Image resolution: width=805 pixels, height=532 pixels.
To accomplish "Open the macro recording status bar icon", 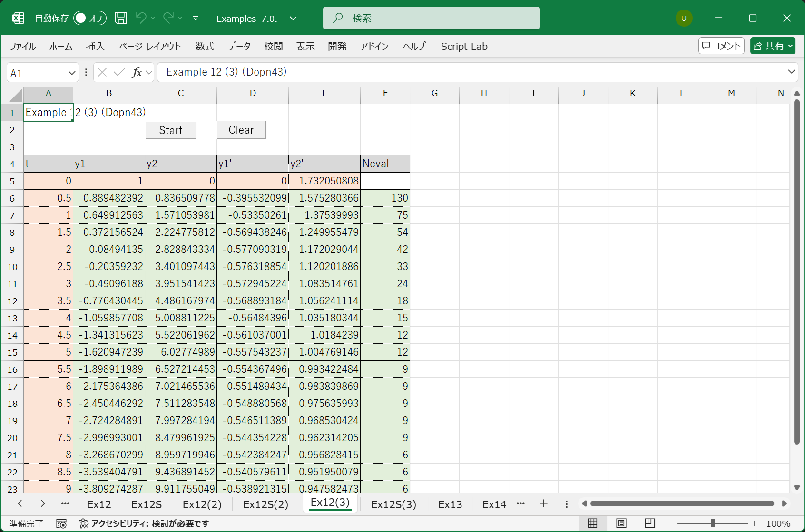I will coord(61,523).
